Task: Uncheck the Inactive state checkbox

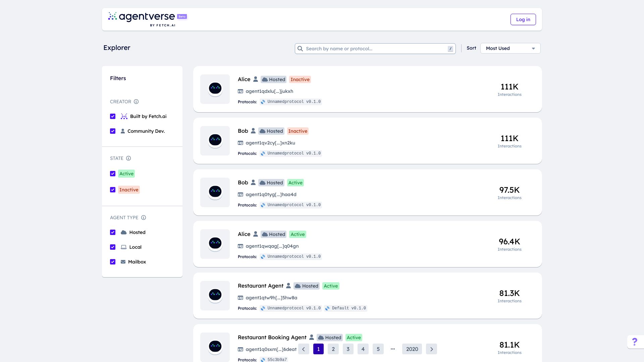Action: coord(113,190)
